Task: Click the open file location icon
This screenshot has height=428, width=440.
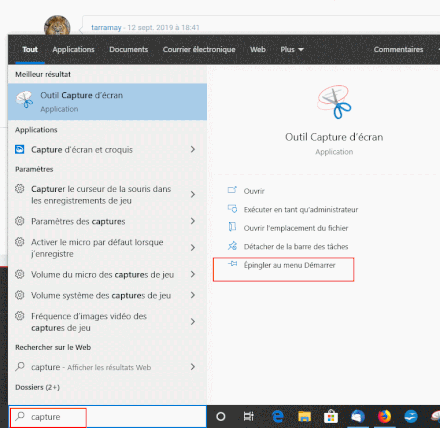Action: click(232, 227)
